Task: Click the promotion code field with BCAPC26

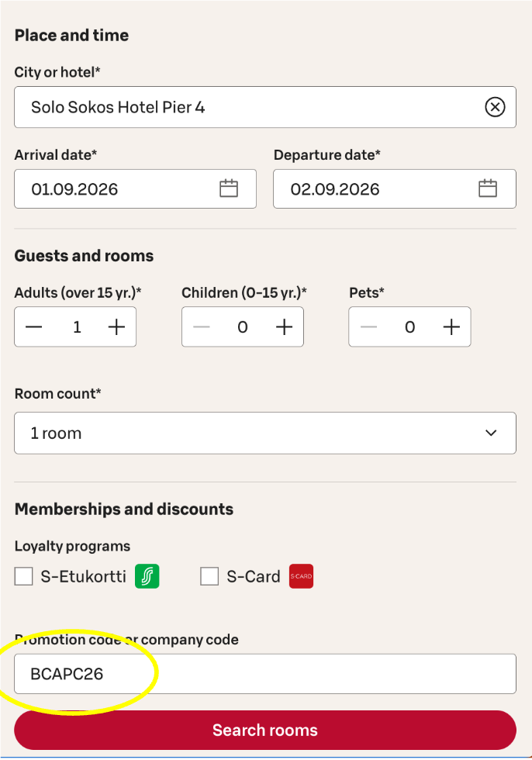Action: pyautogui.click(x=265, y=674)
